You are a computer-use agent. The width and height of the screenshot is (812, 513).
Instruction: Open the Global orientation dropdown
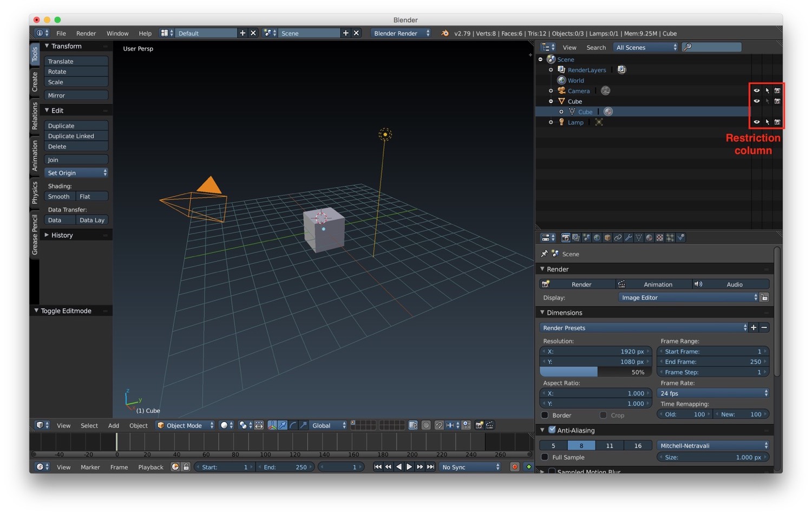tap(328, 425)
